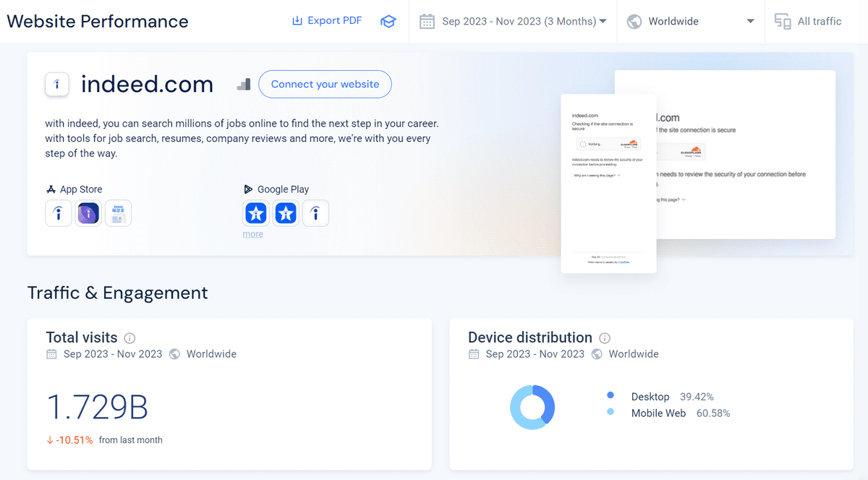Open the date range dropdown Sep 2023 - Nov 2023

[513, 22]
